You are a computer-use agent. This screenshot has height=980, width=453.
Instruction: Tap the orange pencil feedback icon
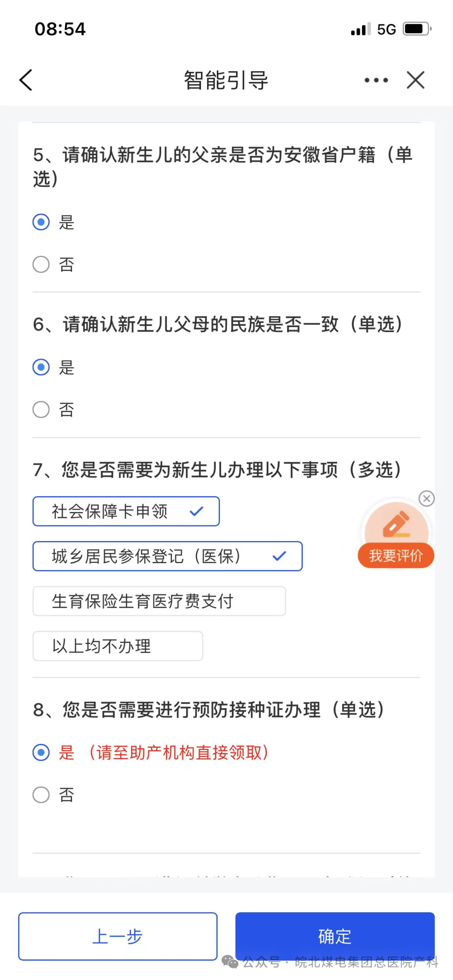(x=396, y=525)
